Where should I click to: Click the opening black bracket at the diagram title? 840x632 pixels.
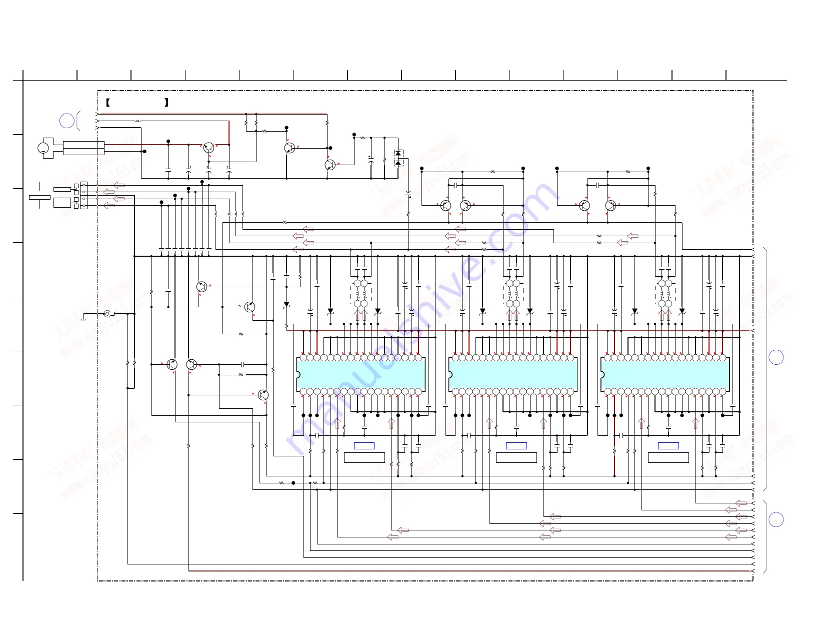tap(108, 103)
